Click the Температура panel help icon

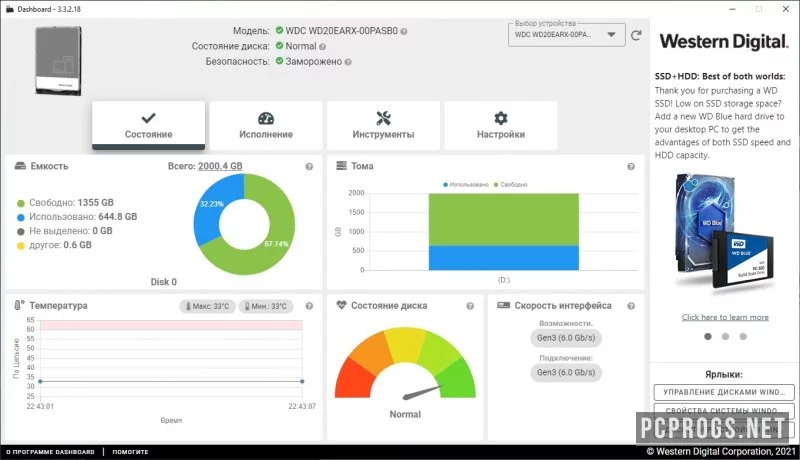(x=309, y=306)
